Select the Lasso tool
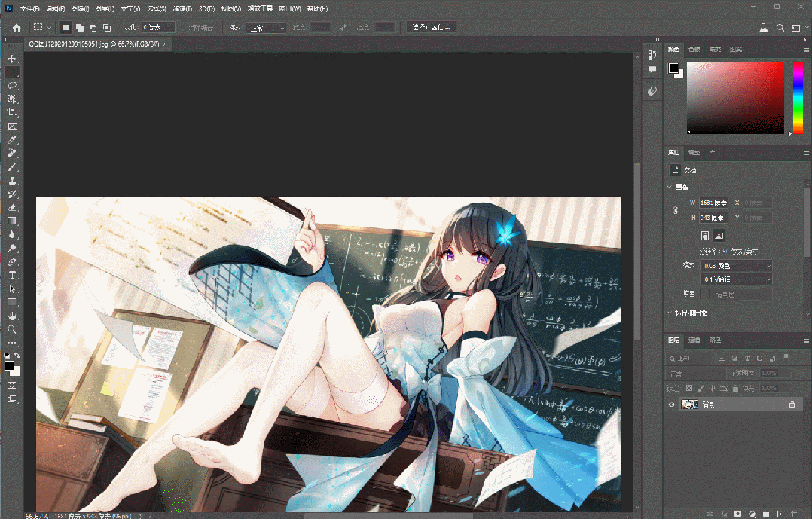The width and height of the screenshot is (812, 519). coord(12,86)
